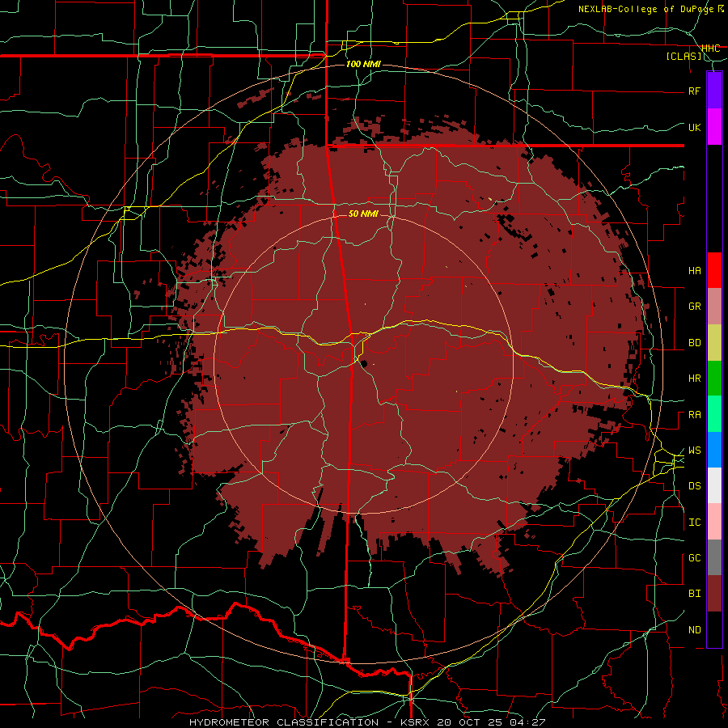Click the UK magenta legend swatch
Image resolution: width=728 pixels, height=728 pixels.
coord(714,127)
